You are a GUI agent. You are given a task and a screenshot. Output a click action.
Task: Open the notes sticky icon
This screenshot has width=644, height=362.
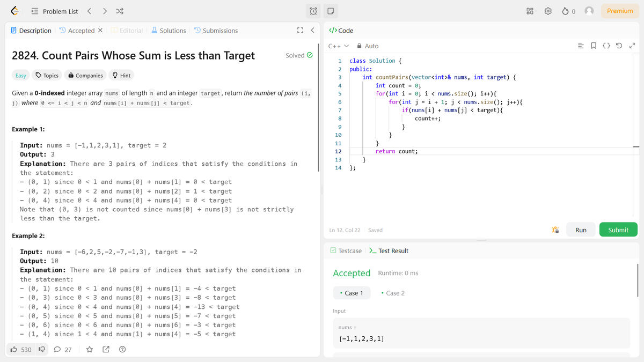tap(331, 11)
